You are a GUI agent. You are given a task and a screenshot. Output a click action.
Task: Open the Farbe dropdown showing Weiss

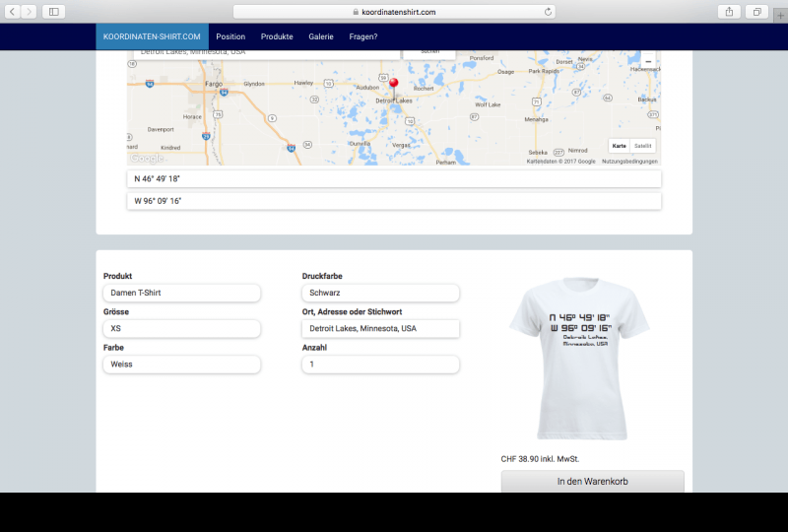tap(181, 364)
